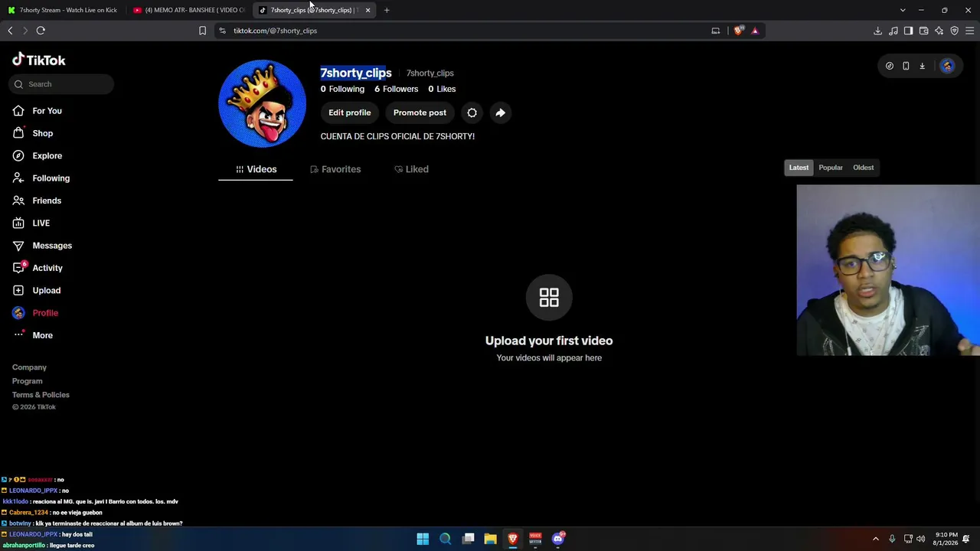
Task: Switch to the Favorites tab
Action: point(335,169)
